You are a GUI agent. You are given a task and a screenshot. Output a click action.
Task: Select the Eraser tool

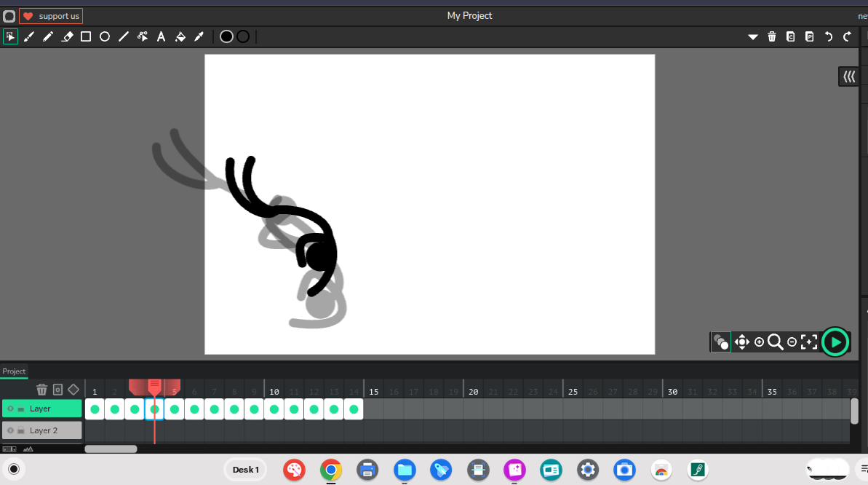67,36
